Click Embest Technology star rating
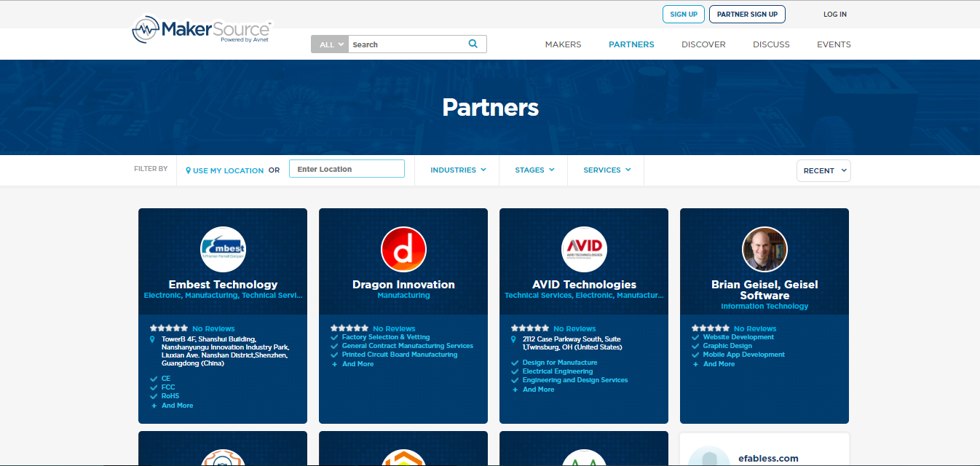The image size is (980, 466). point(169,328)
